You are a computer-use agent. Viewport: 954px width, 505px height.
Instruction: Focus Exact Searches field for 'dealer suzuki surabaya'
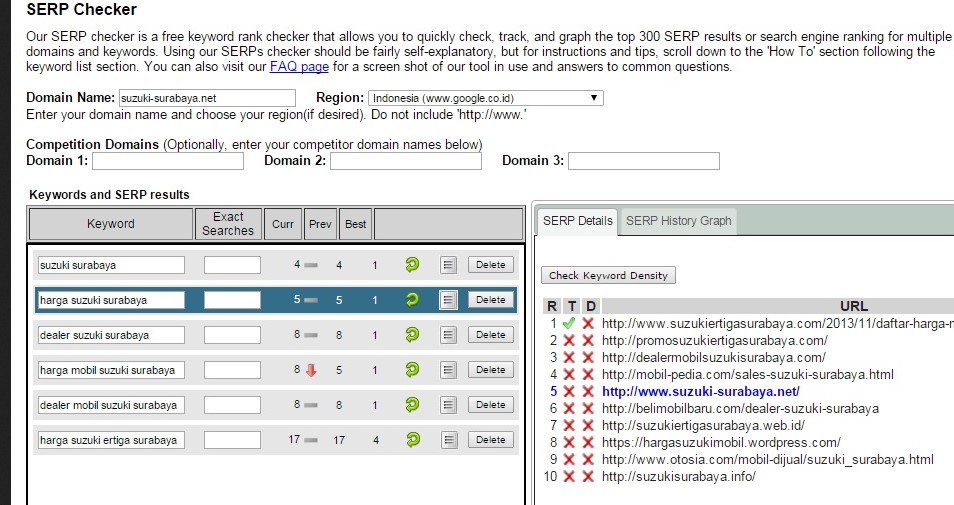click(x=232, y=335)
